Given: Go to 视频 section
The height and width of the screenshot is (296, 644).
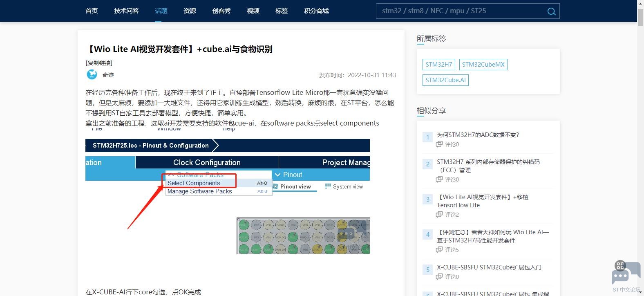Looking at the screenshot, I should pos(253,11).
